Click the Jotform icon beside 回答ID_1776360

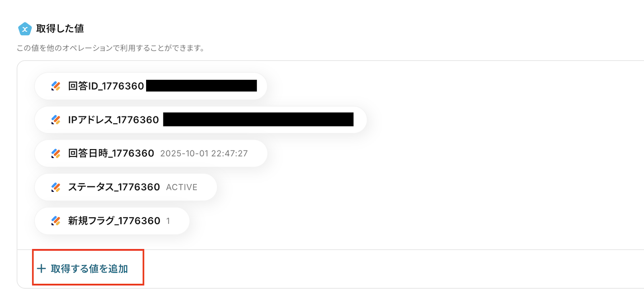tap(56, 86)
